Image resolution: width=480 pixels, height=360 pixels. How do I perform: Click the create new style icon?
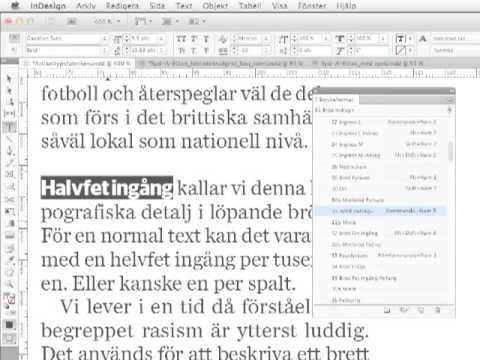point(421,310)
